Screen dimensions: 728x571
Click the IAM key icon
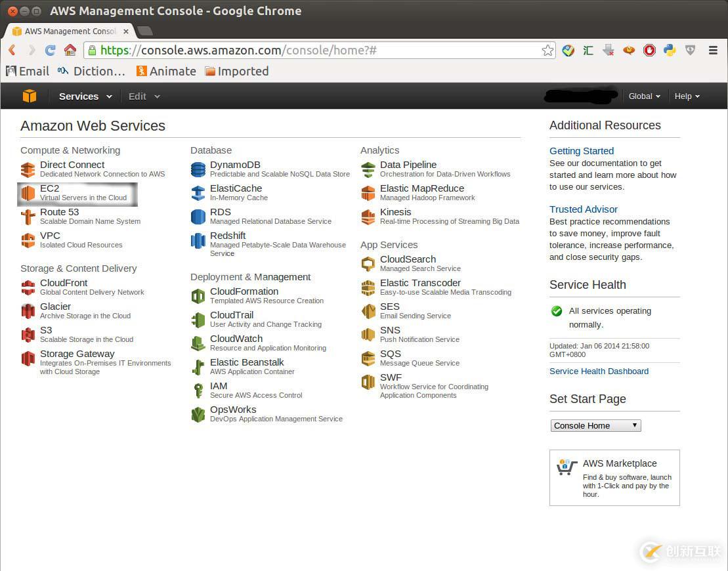198,391
